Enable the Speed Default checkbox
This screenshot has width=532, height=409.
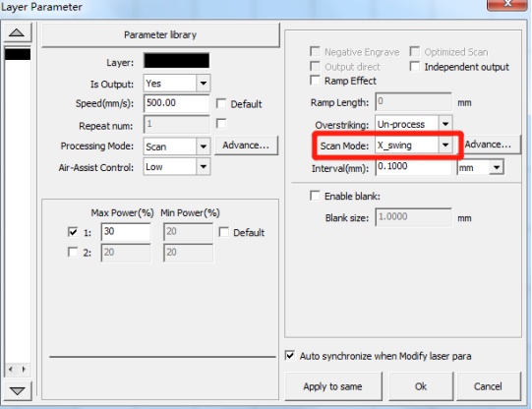(221, 103)
